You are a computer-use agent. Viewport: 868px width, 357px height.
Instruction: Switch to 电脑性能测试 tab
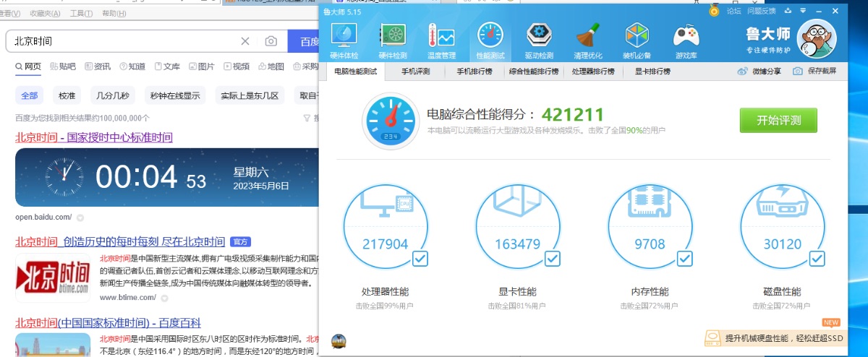tap(355, 72)
